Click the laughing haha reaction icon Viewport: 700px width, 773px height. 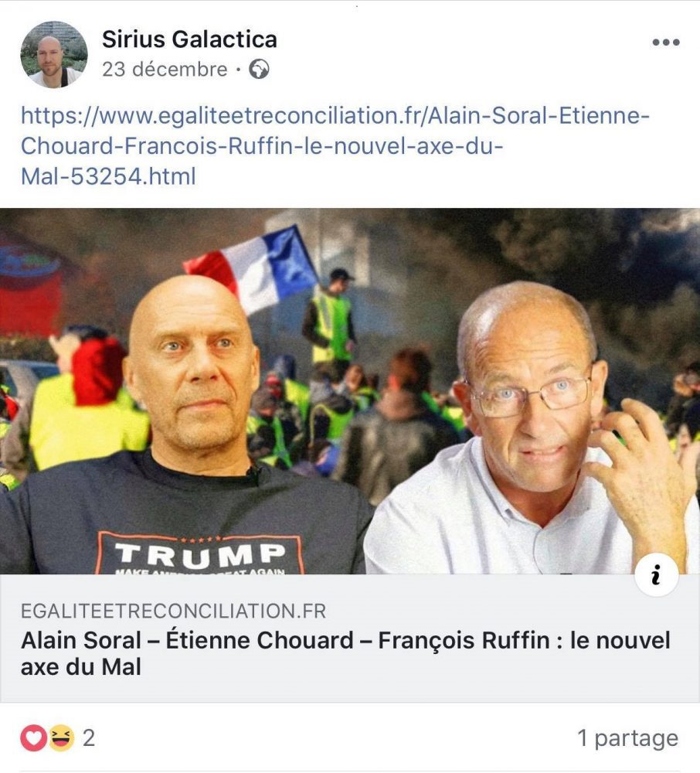coord(60,738)
